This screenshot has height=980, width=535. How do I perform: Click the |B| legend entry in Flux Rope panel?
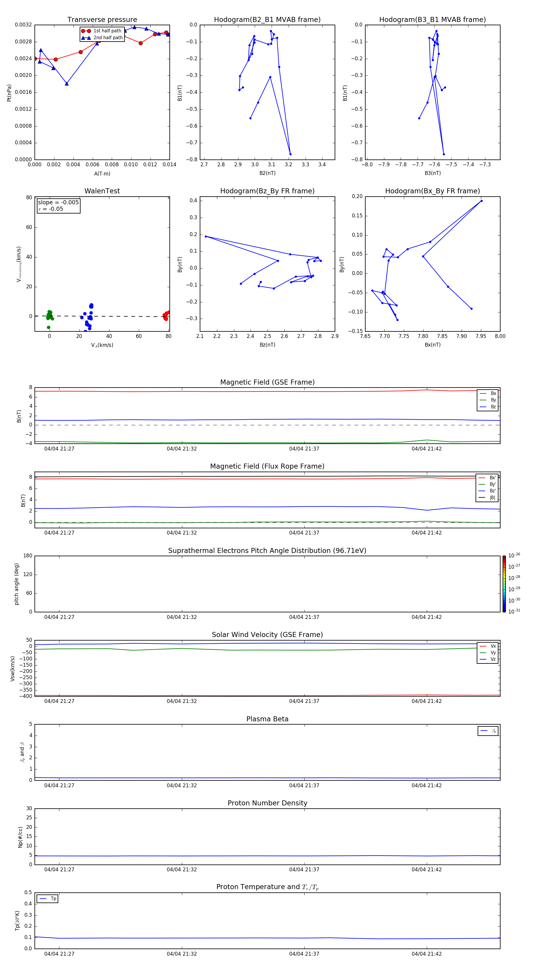[x=487, y=498]
